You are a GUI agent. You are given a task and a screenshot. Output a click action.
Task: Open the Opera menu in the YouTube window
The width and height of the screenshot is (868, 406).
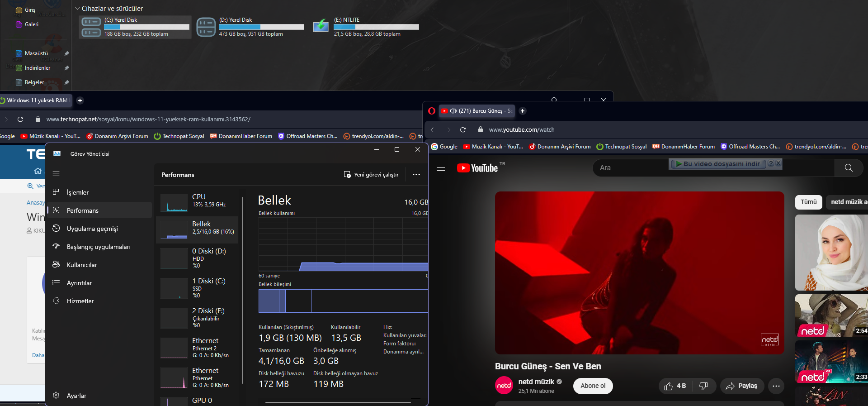432,111
